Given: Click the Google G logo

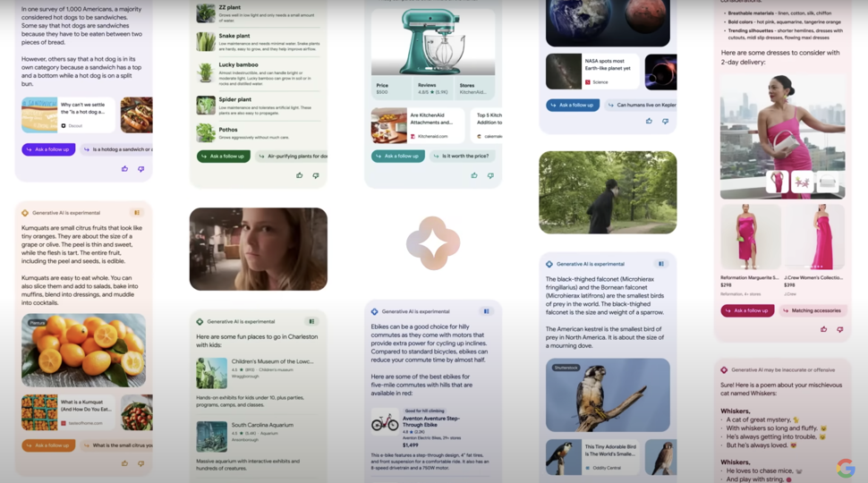Looking at the screenshot, I should (x=845, y=468).
